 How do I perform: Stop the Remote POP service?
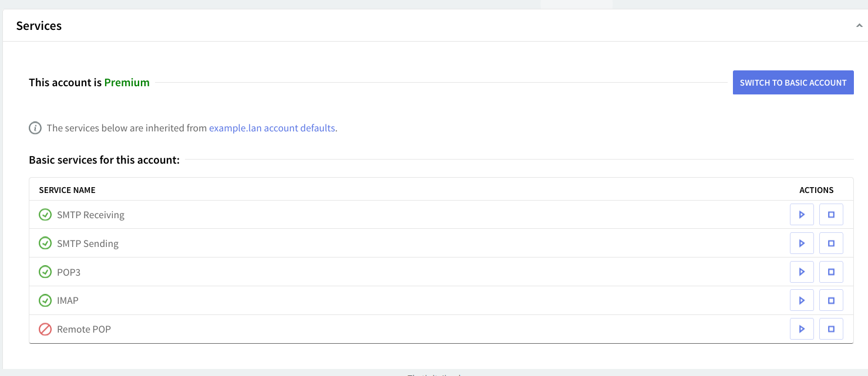point(831,329)
